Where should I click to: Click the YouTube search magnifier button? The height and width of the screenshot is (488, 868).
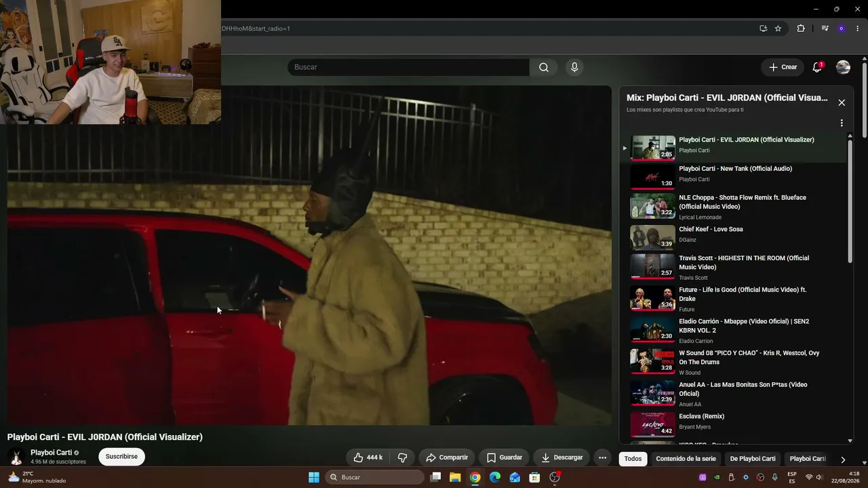pos(544,67)
